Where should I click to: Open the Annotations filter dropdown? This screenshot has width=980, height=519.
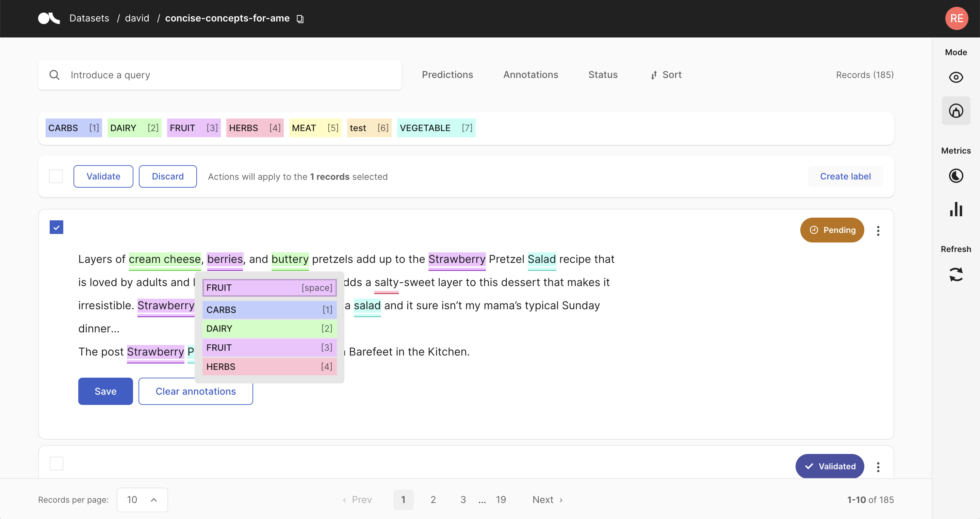(531, 75)
